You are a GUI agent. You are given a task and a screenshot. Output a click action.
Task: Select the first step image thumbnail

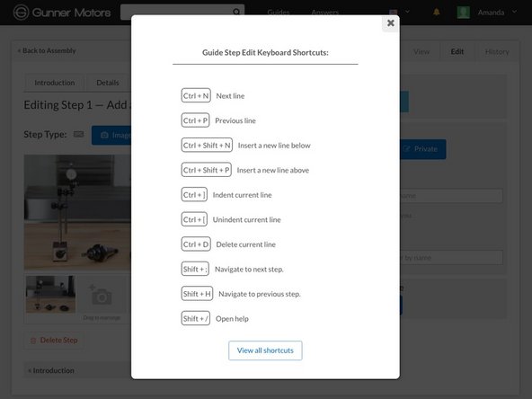point(51,294)
